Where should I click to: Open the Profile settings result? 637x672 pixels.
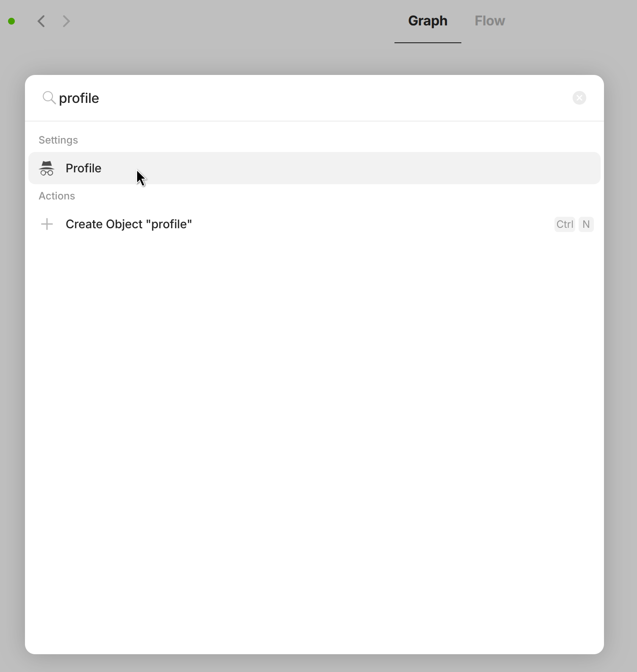314,168
